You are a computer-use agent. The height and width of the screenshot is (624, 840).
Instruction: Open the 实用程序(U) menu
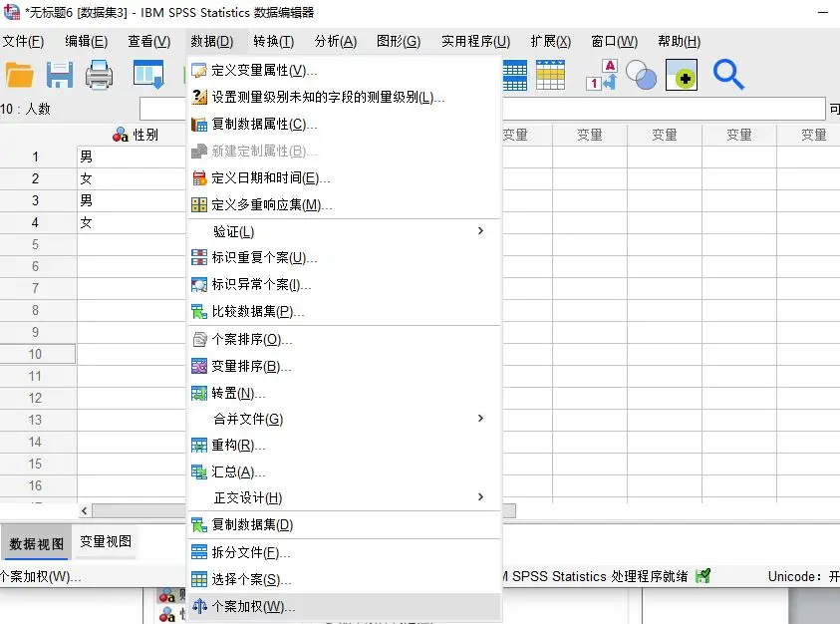475,41
